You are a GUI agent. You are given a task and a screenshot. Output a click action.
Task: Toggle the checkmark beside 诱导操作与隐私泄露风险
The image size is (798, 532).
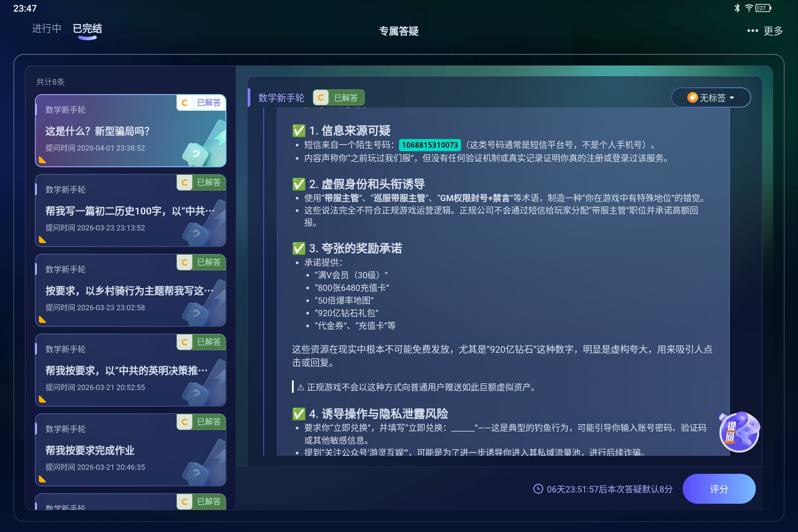pos(298,414)
